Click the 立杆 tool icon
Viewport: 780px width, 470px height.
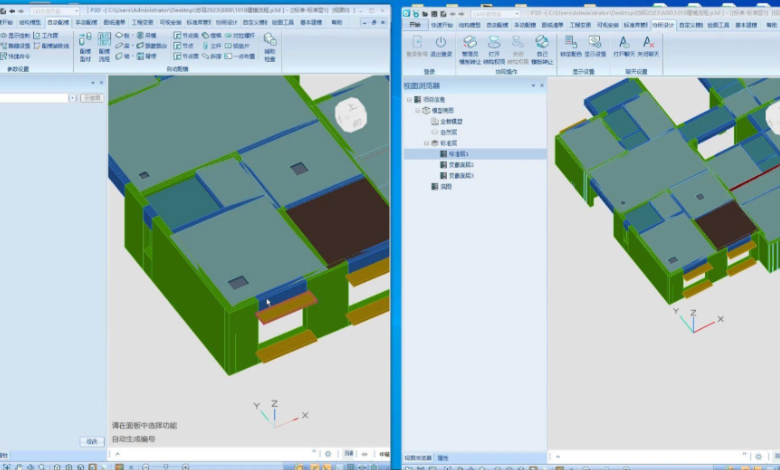point(205,46)
